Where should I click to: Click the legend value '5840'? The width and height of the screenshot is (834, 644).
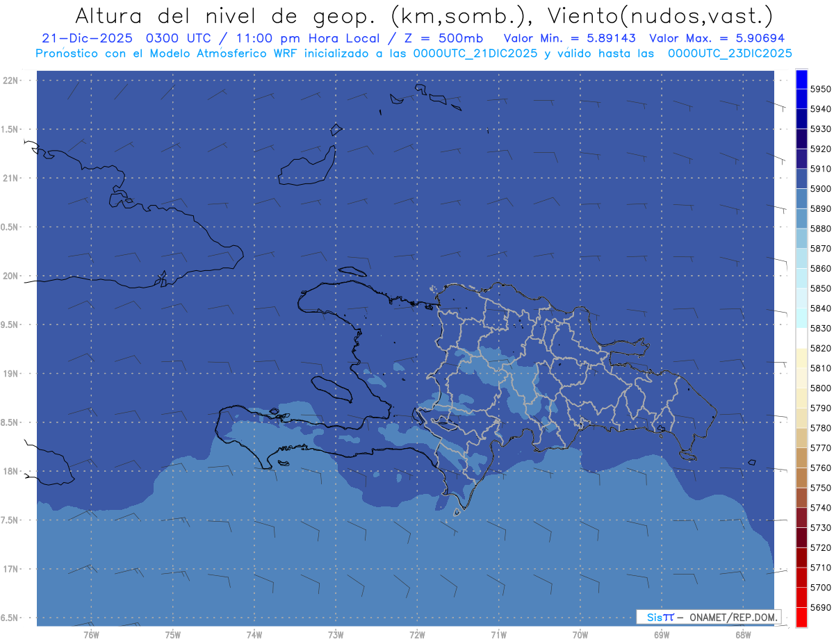[x=821, y=308]
